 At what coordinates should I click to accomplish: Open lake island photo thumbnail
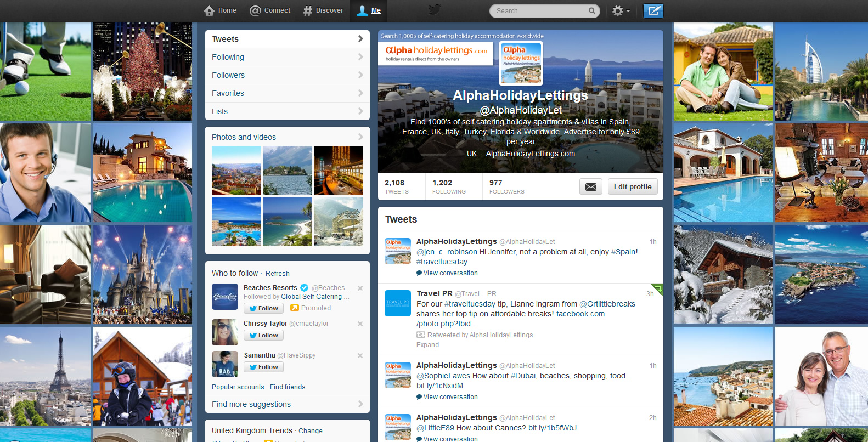(x=288, y=171)
